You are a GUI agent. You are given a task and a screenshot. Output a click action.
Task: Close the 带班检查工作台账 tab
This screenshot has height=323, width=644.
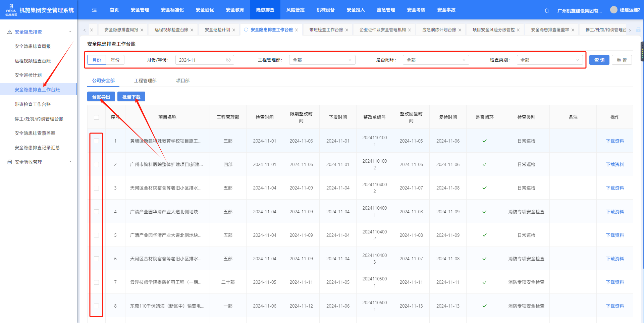coord(347,30)
